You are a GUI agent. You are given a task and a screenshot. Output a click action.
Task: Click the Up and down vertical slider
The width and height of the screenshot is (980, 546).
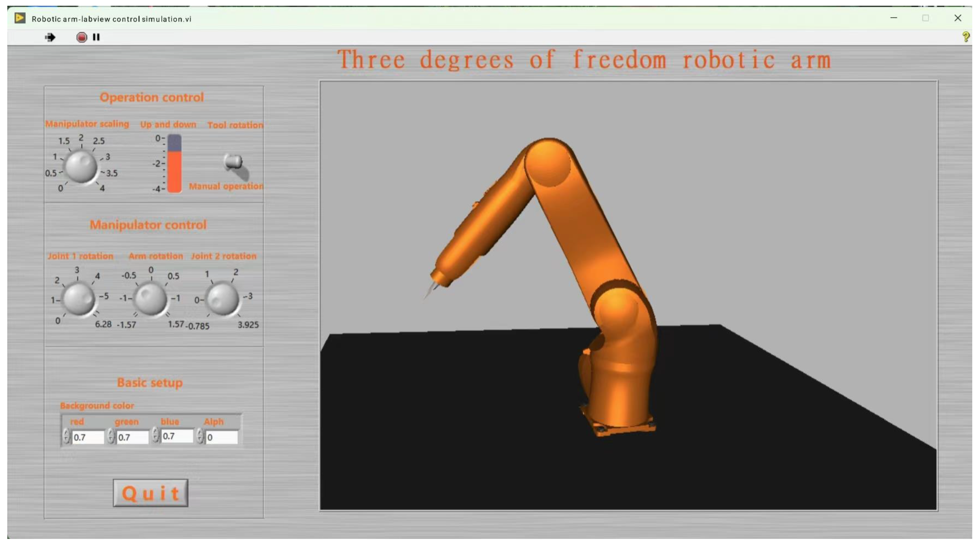(x=174, y=163)
